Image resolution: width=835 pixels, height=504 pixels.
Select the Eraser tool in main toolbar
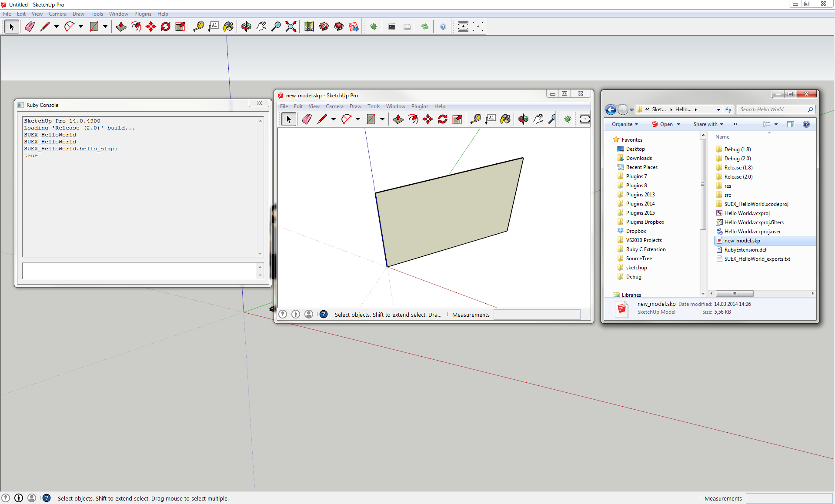click(x=30, y=27)
